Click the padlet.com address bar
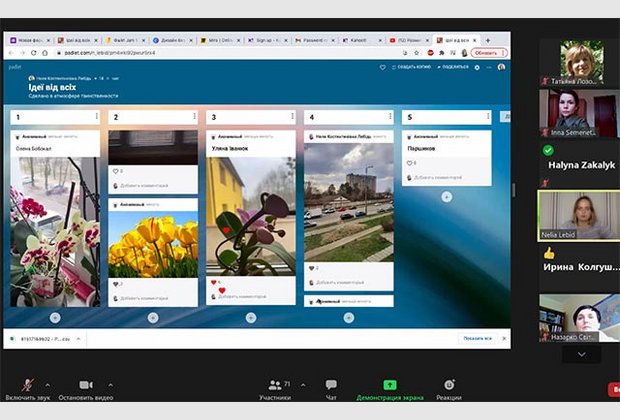 pyautogui.click(x=150, y=53)
